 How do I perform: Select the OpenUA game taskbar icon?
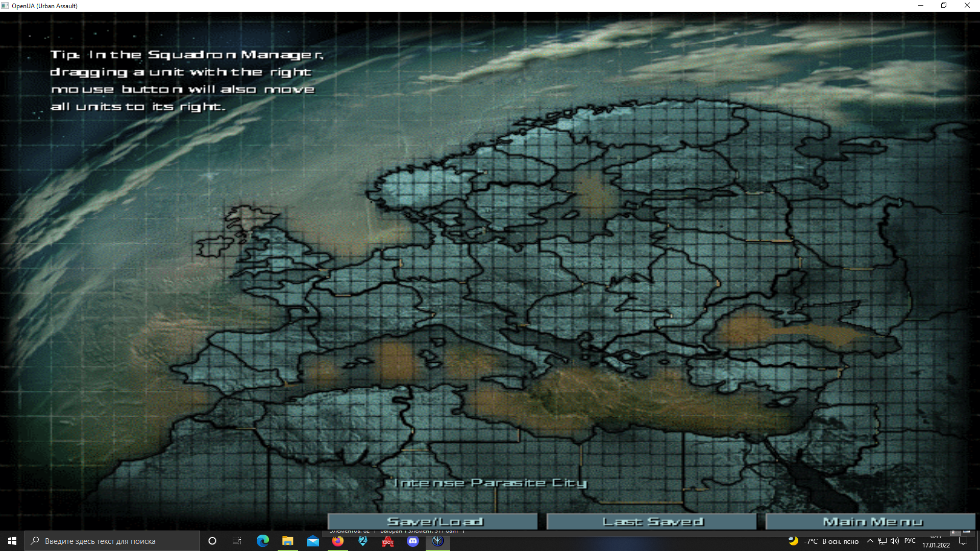(x=438, y=541)
